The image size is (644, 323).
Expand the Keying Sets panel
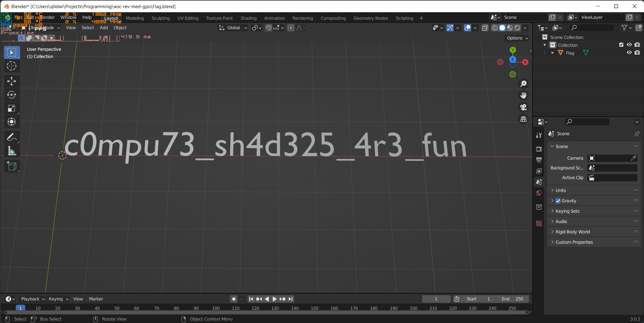[x=594, y=211]
